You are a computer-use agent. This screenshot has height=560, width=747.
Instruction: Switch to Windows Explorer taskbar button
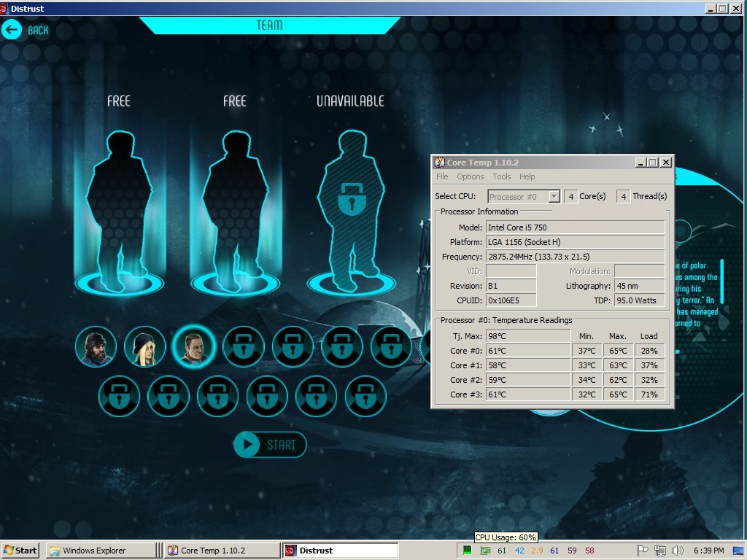point(101,551)
